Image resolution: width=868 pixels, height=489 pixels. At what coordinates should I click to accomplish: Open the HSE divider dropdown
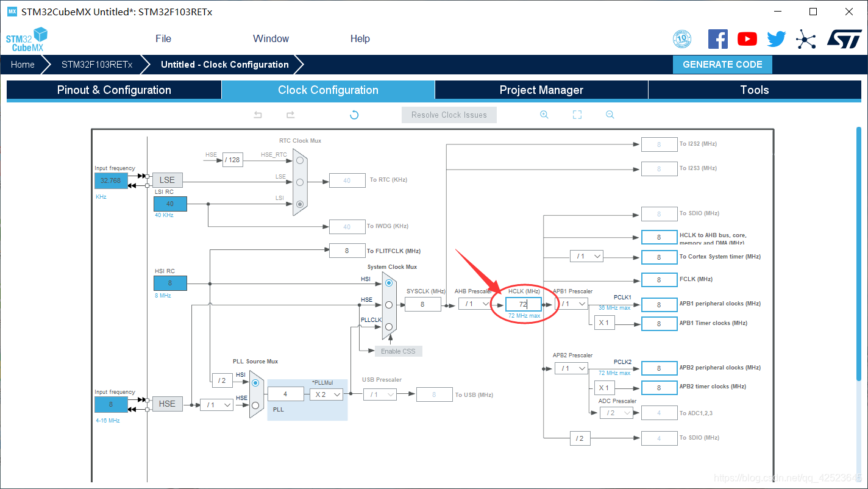click(x=216, y=405)
